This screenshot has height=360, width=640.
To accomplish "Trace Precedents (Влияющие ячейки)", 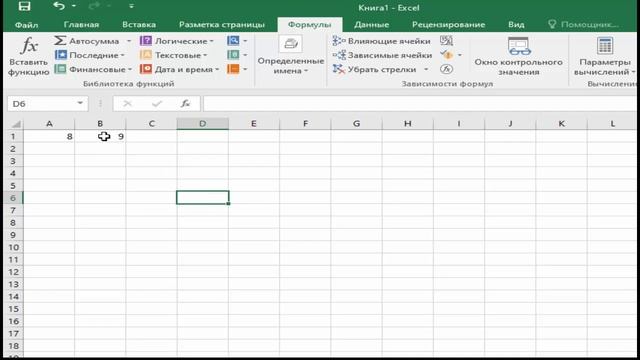I will coord(382,41).
